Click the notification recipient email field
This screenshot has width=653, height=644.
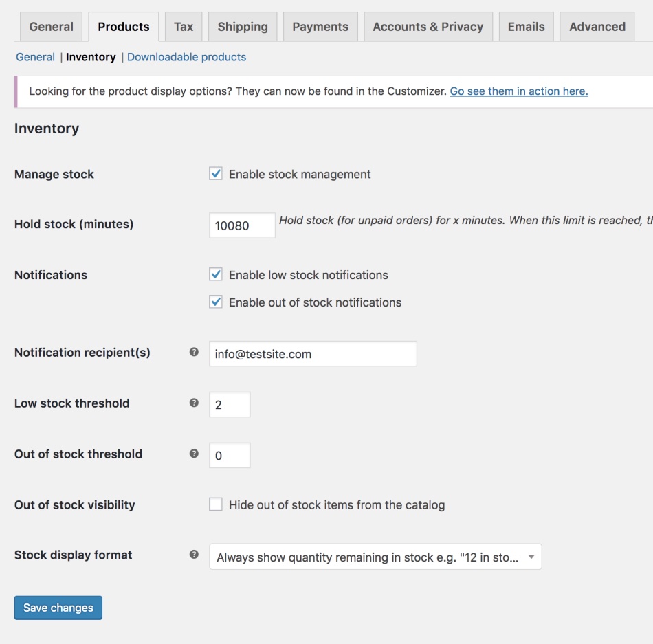pos(313,353)
